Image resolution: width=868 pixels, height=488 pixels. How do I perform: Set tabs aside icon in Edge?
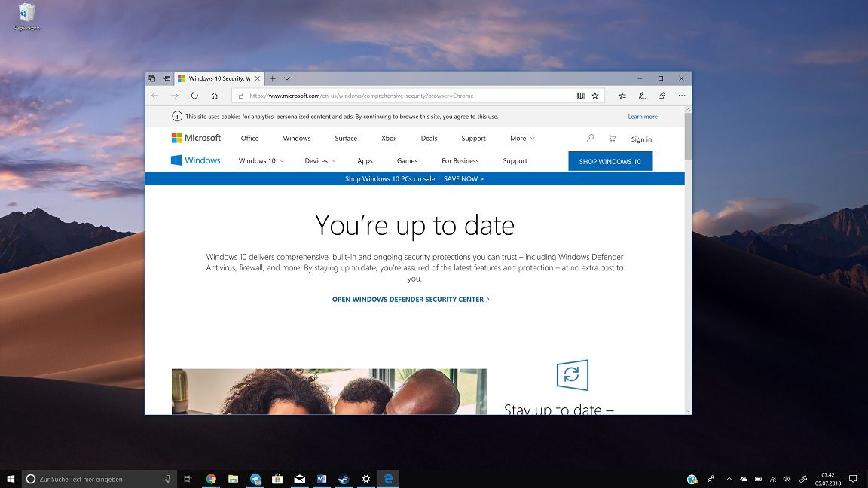[x=167, y=78]
